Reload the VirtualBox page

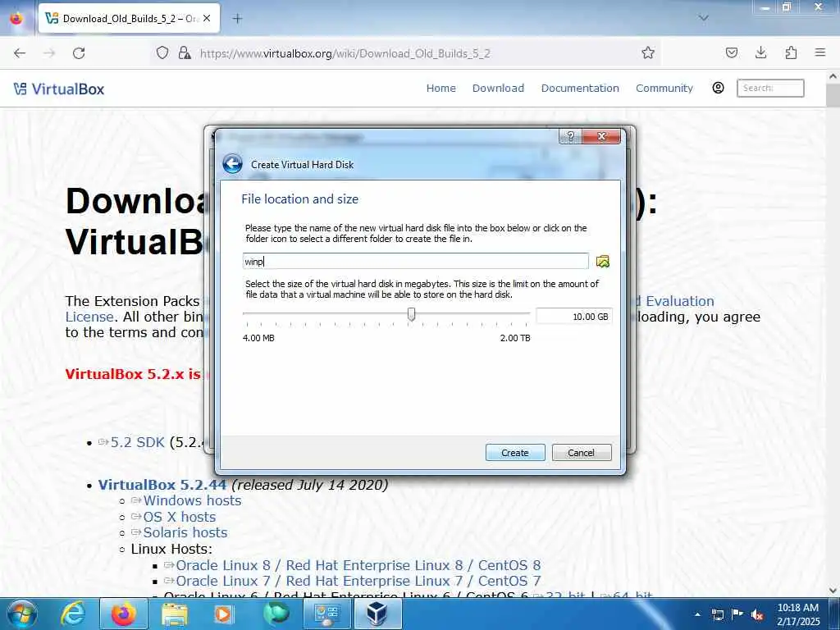79,53
